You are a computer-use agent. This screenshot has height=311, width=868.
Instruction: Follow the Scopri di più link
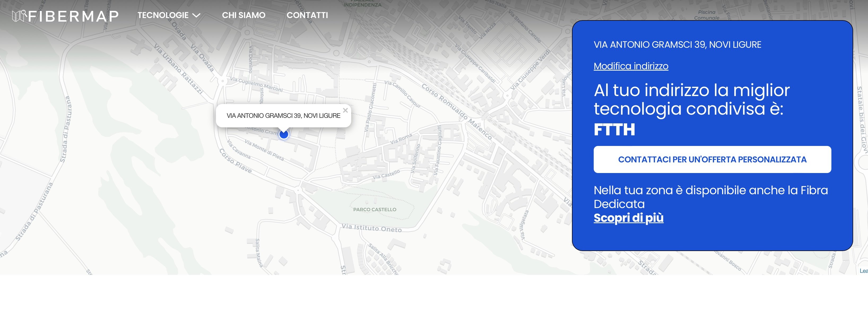(628, 218)
